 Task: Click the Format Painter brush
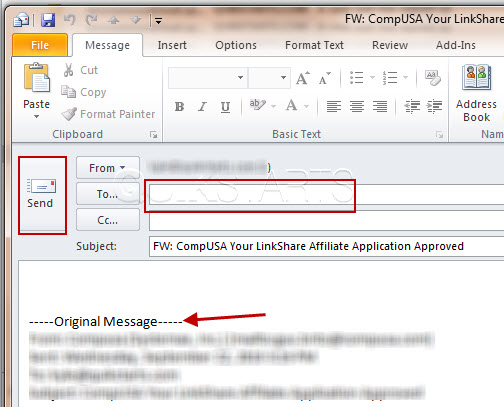click(69, 114)
